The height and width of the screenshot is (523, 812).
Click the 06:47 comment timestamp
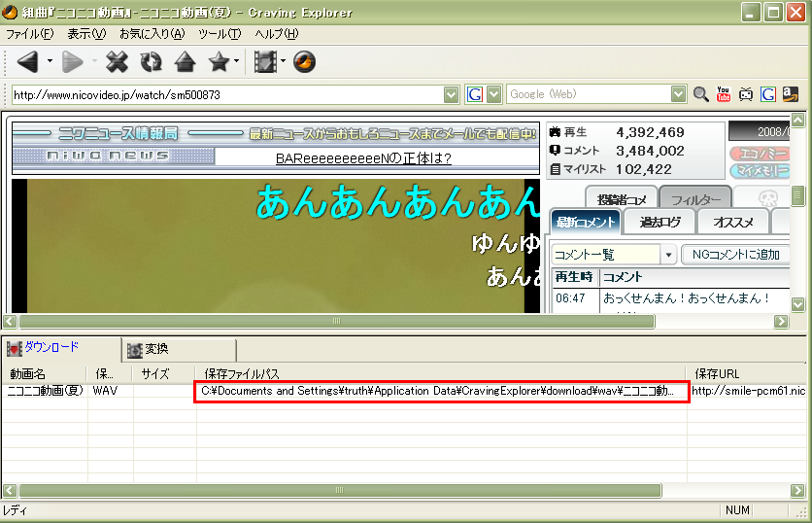pos(570,298)
